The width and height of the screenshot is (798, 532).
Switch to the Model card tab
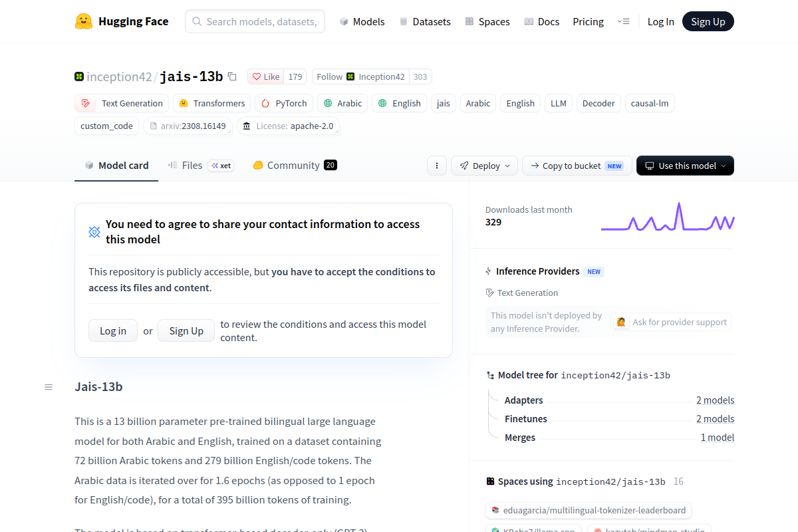(x=116, y=166)
